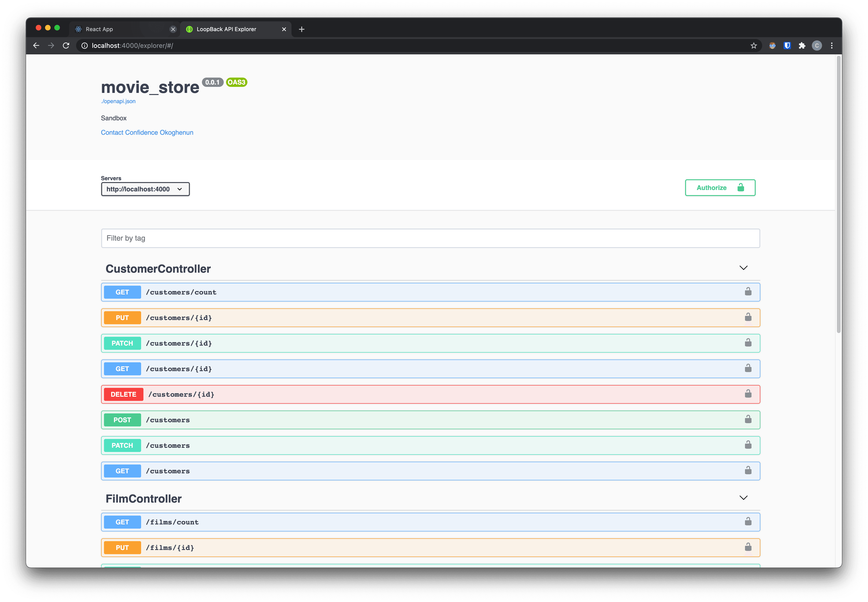The height and width of the screenshot is (602, 868).
Task: Open a new browser tab
Action: click(x=301, y=29)
